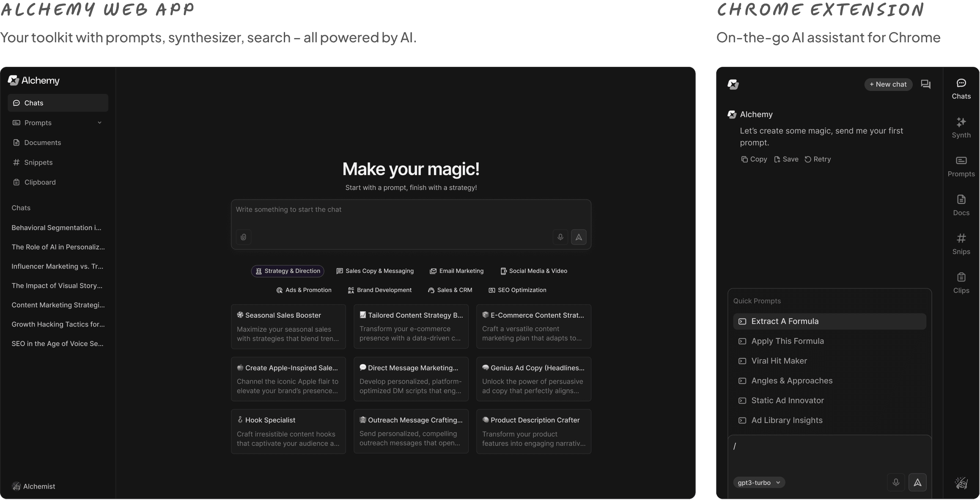Open the Hook Specialist prompt card

coord(288,431)
